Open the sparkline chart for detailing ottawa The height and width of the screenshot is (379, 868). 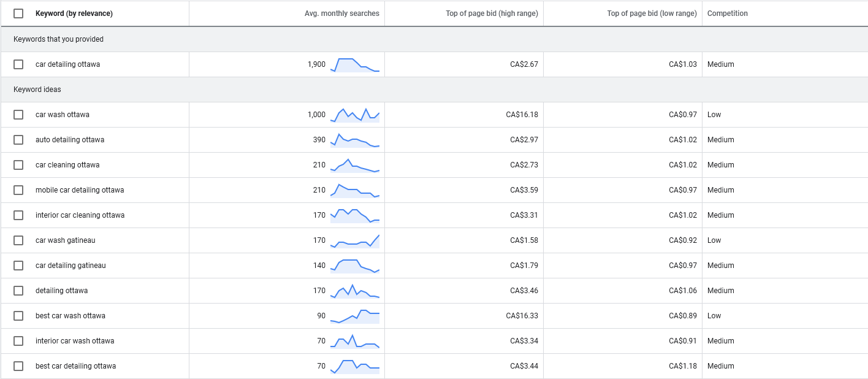pyautogui.click(x=355, y=291)
